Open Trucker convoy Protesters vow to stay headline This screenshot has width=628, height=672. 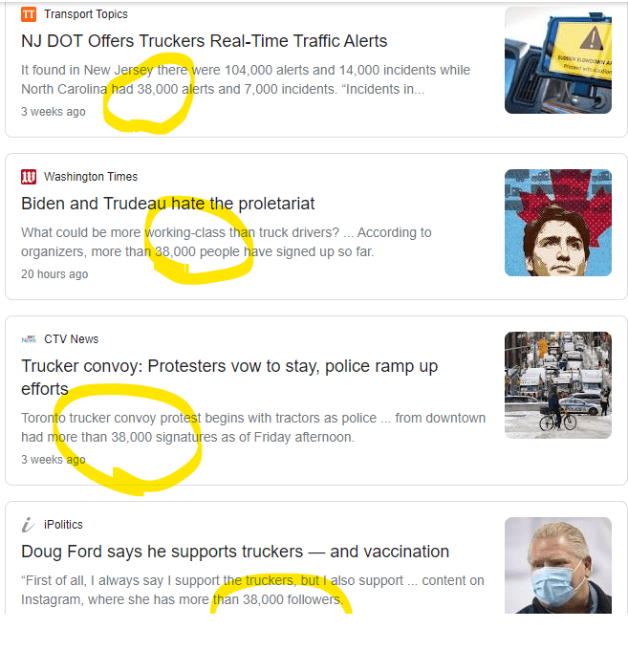pos(229,378)
